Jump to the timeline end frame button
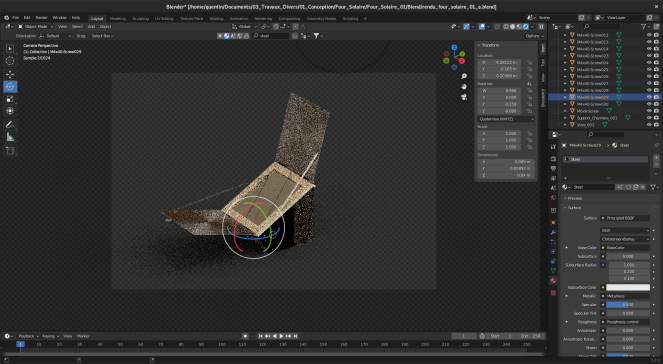 [x=296, y=336]
